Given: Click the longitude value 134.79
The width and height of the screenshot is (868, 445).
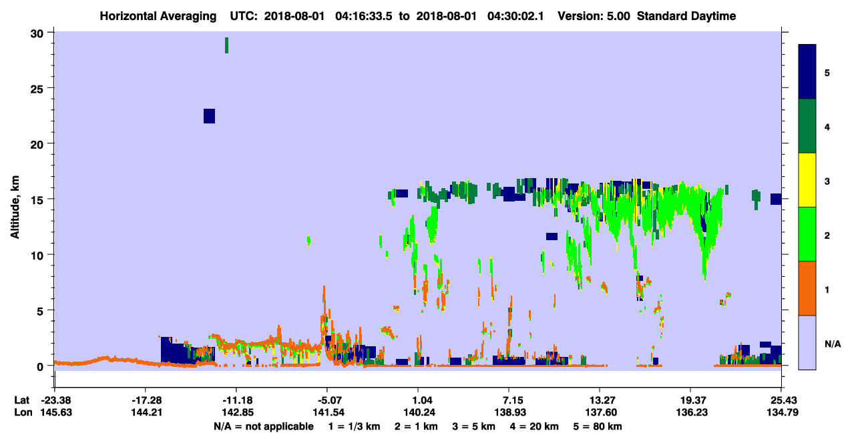Looking at the screenshot, I should [x=781, y=412].
